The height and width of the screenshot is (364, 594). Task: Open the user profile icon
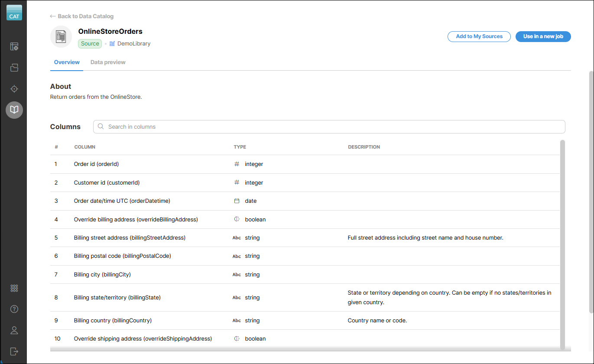pos(14,330)
